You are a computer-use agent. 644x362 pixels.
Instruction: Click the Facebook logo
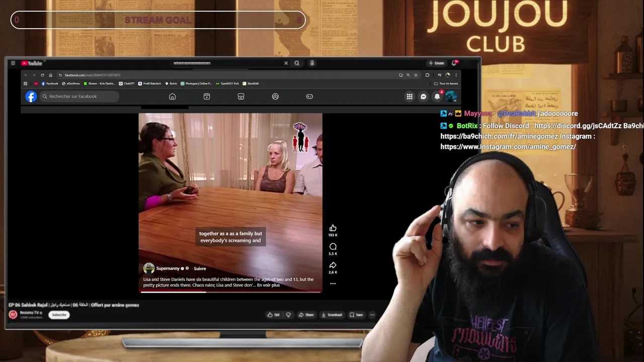(x=31, y=97)
